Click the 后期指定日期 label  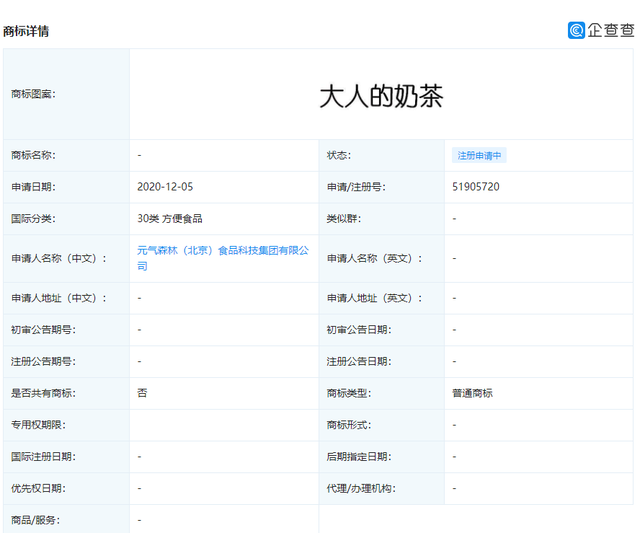click(359, 457)
